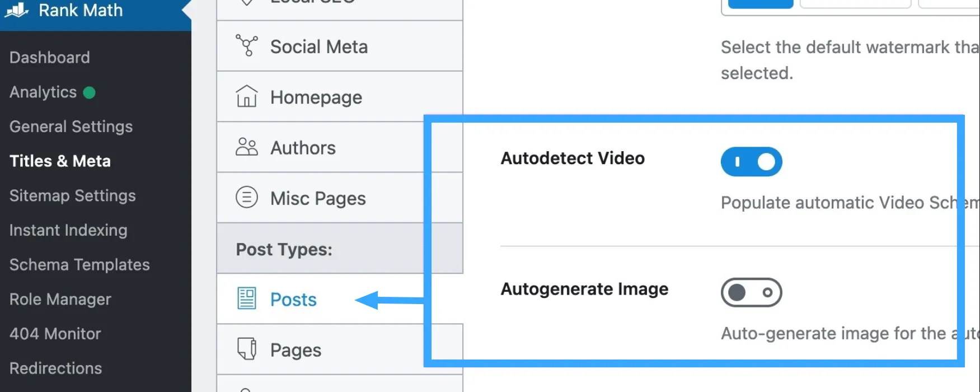This screenshot has width=980, height=392.
Task: Disable the Autodetect Video toggle
Action: pyautogui.click(x=751, y=162)
